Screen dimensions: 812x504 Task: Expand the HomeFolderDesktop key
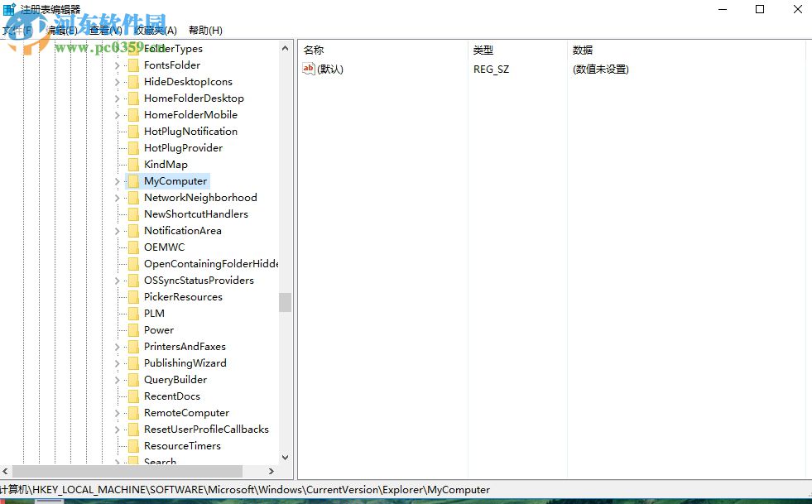(x=117, y=98)
